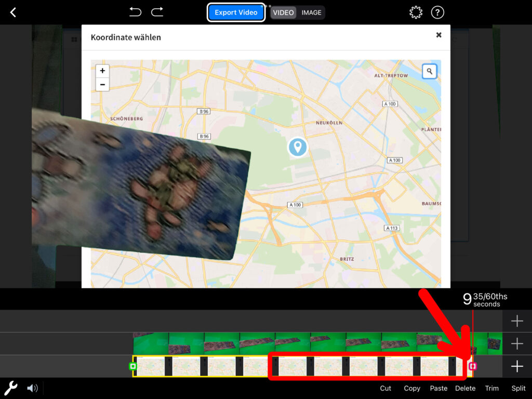
Task: Tap the back arrow icon
Action: click(x=14, y=12)
